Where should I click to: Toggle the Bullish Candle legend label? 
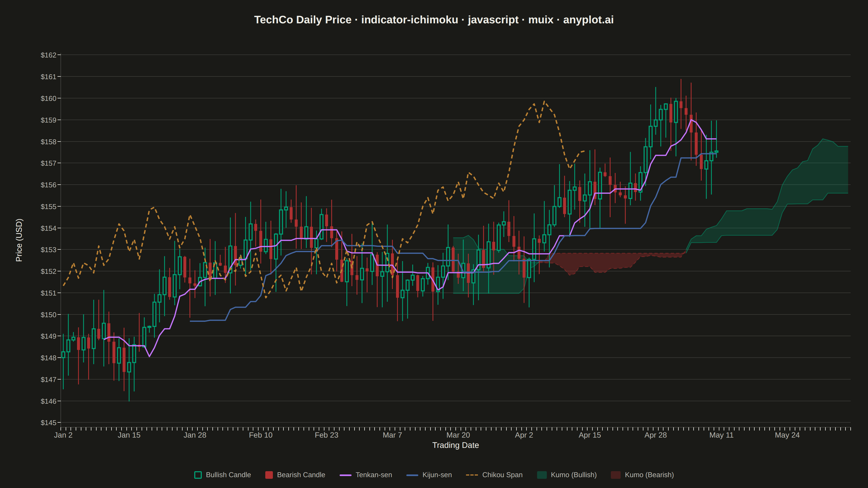pos(228,475)
